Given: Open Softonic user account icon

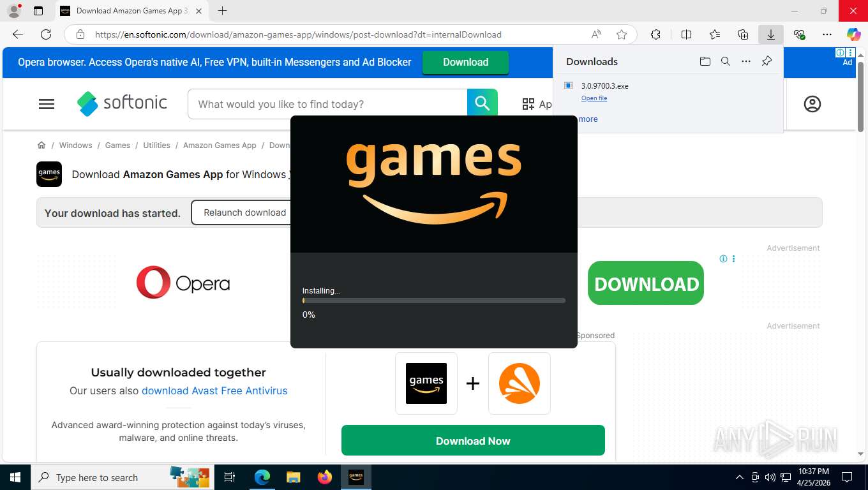Looking at the screenshot, I should click(x=812, y=104).
